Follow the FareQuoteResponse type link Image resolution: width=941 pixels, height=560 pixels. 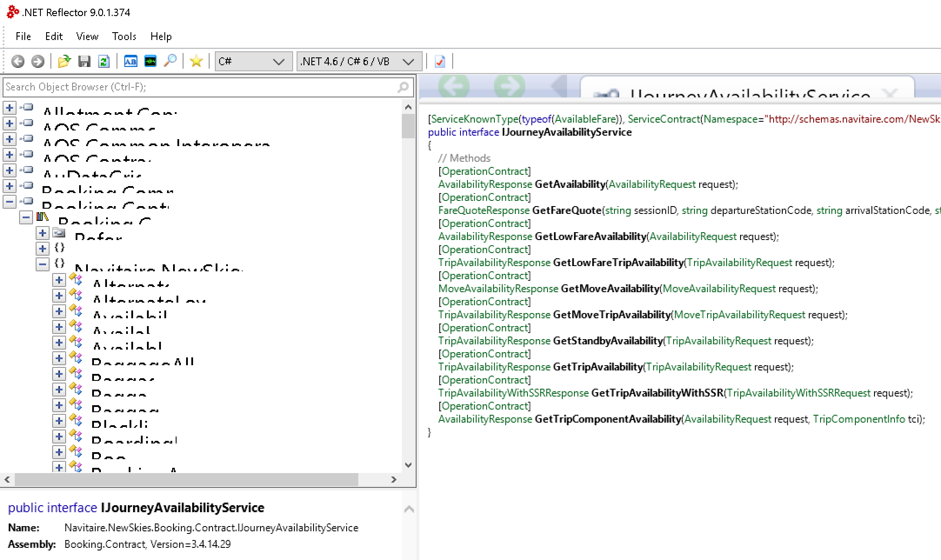[484, 210]
